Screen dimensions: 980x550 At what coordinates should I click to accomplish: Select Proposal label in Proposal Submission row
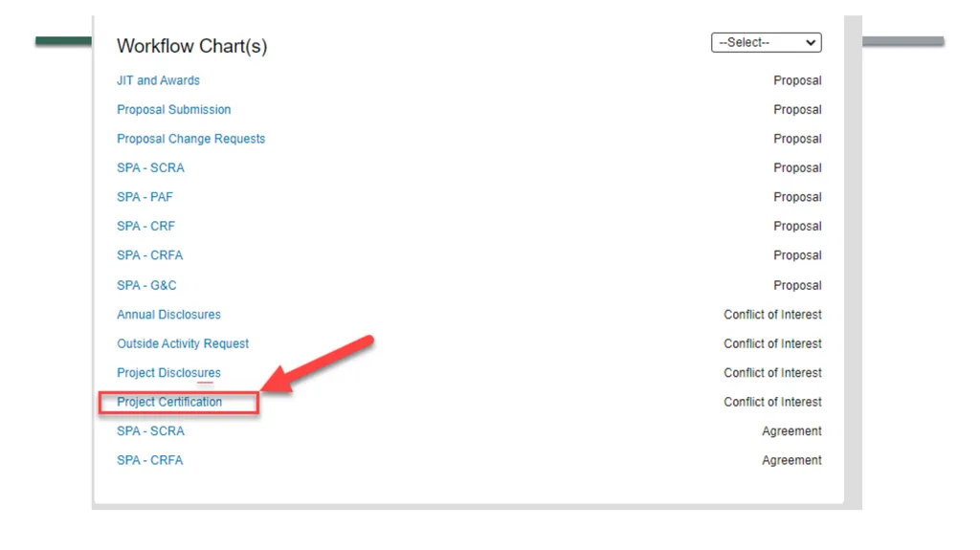pos(797,109)
